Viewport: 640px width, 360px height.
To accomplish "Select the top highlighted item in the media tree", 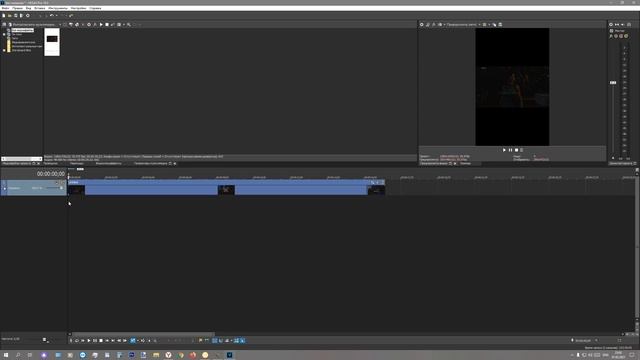I will [x=22, y=30].
